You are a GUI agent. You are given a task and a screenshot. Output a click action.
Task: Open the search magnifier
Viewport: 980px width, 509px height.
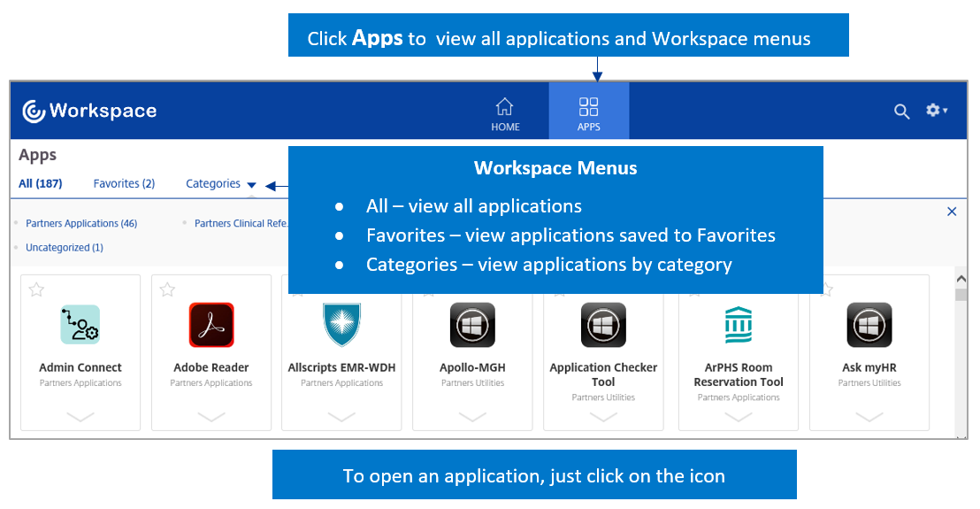pos(901,112)
